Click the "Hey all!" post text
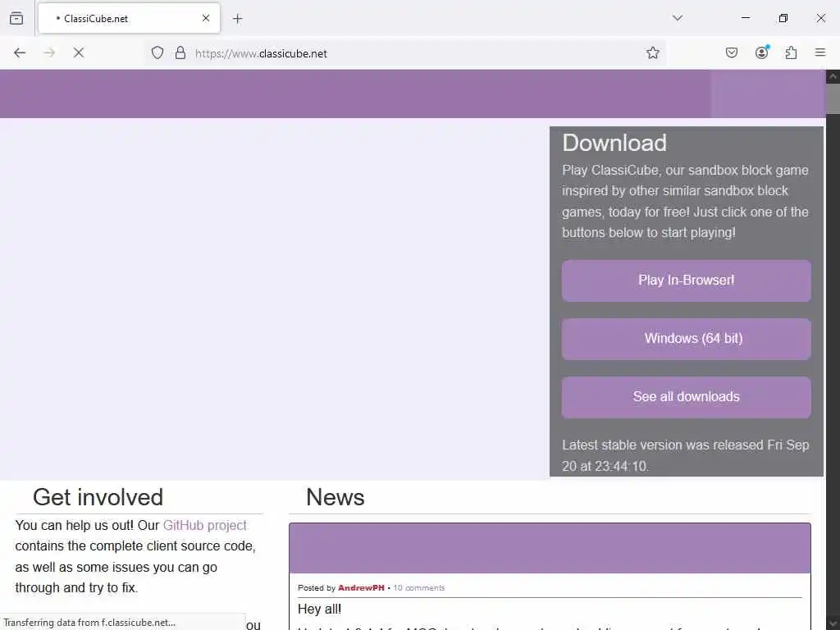This screenshot has height=630, width=840. pos(319,609)
